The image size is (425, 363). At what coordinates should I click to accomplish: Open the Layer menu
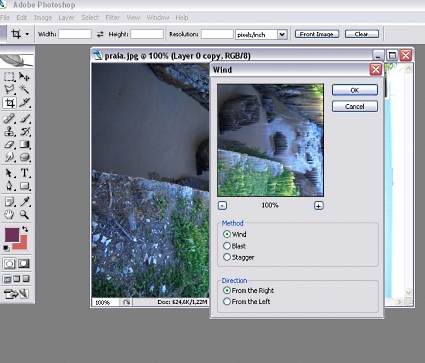pyautogui.click(x=66, y=18)
